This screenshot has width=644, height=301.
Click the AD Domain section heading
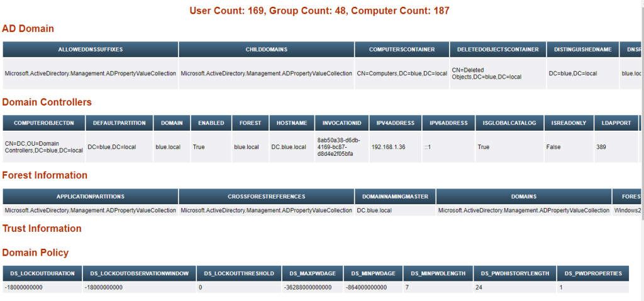[28, 28]
